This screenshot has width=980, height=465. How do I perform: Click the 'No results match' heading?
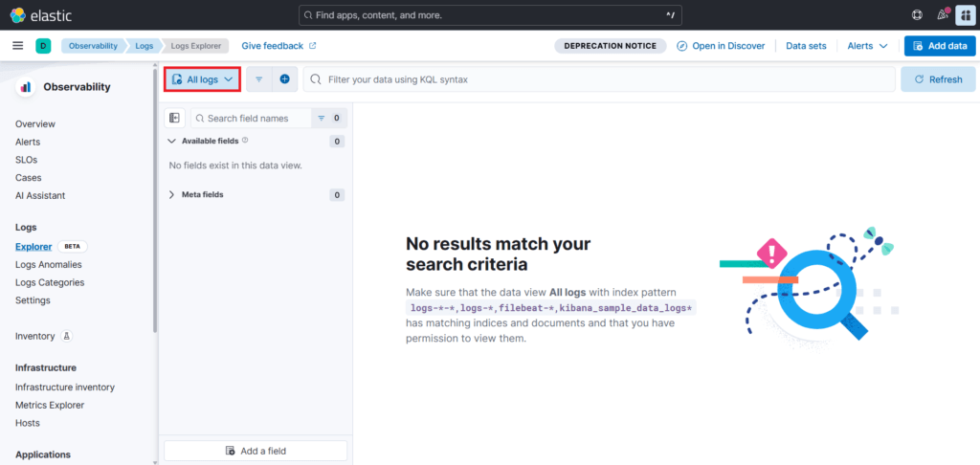pyautogui.click(x=498, y=254)
